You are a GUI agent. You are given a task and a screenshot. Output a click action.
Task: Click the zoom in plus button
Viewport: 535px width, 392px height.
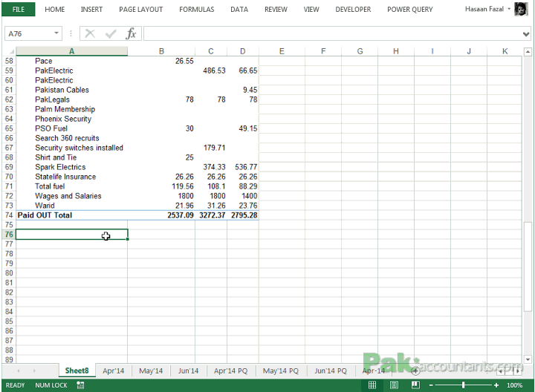click(x=496, y=385)
